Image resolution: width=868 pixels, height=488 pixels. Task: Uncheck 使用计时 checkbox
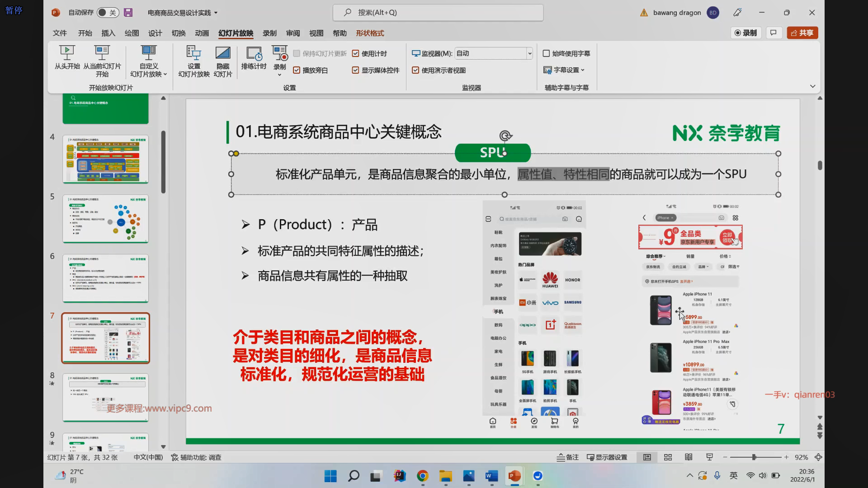pos(355,54)
